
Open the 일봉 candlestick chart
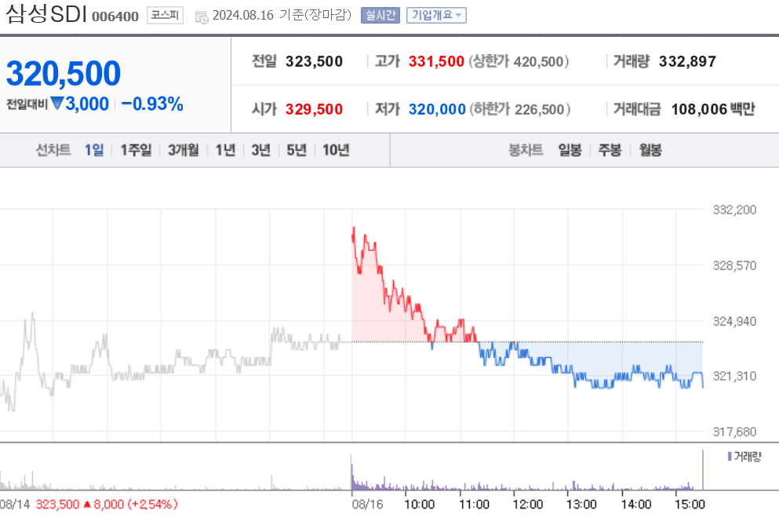(x=570, y=150)
